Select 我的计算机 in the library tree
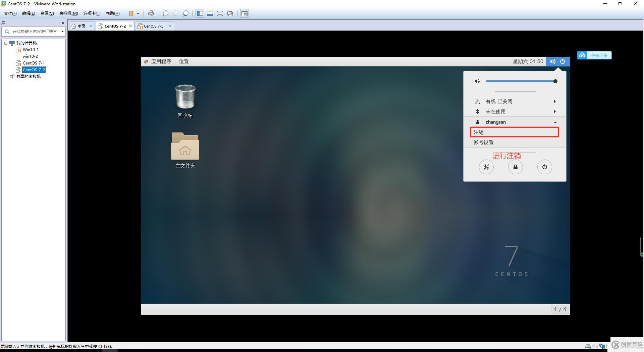The height and width of the screenshot is (352, 644). tap(26, 43)
